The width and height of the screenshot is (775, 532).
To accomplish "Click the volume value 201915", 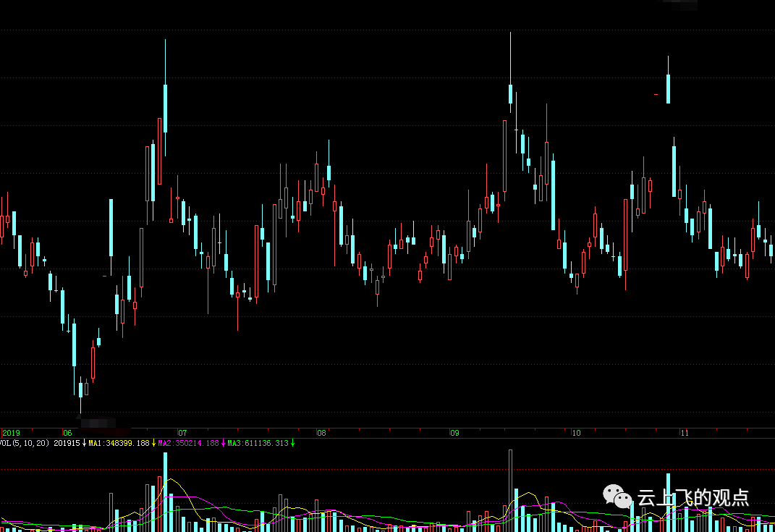I will 67,443.
